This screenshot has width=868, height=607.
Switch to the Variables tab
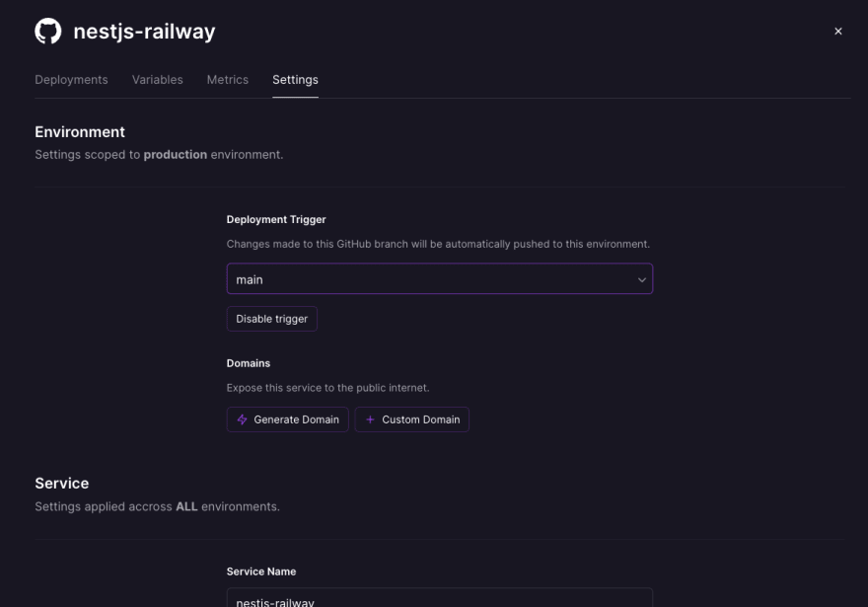pyautogui.click(x=157, y=80)
